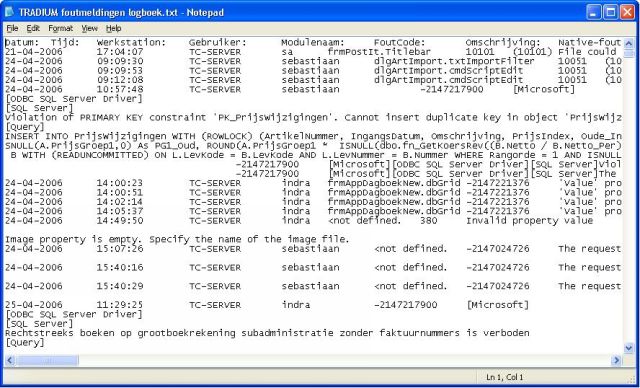Click the date '25-04-2006'
Image resolution: width=640 pixels, height=388 pixels.
(34, 305)
